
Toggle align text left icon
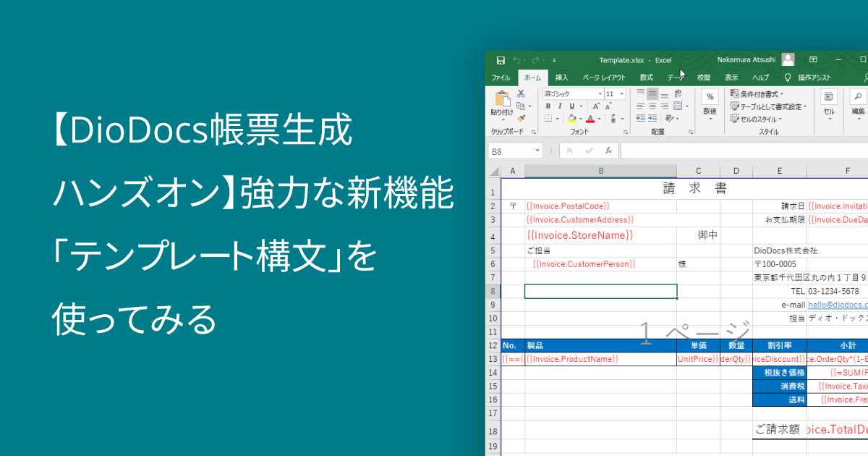pyautogui.click(x=641, y=106)
